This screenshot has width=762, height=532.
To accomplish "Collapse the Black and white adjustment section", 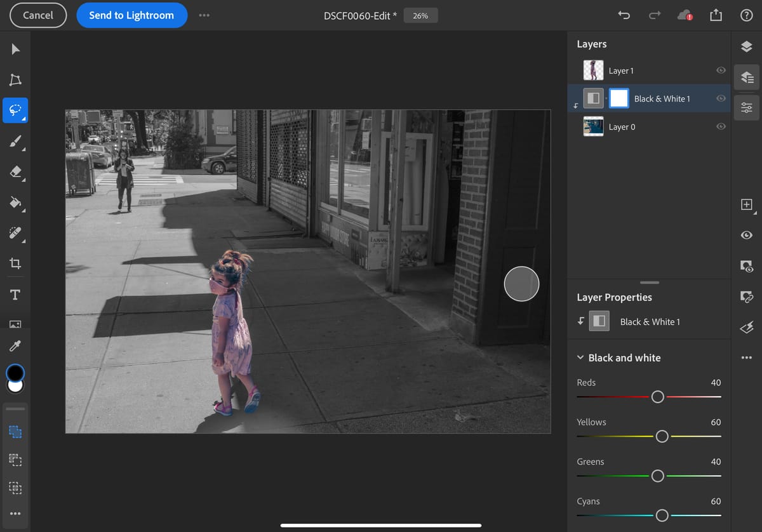I will (580, 357).
